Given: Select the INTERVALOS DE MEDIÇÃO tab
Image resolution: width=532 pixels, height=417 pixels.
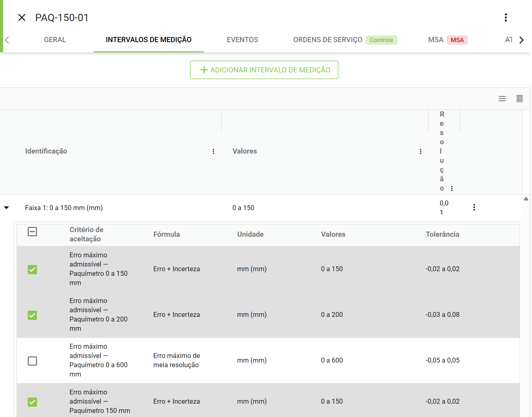Looking at the screenshot, I should coord(149,40).
